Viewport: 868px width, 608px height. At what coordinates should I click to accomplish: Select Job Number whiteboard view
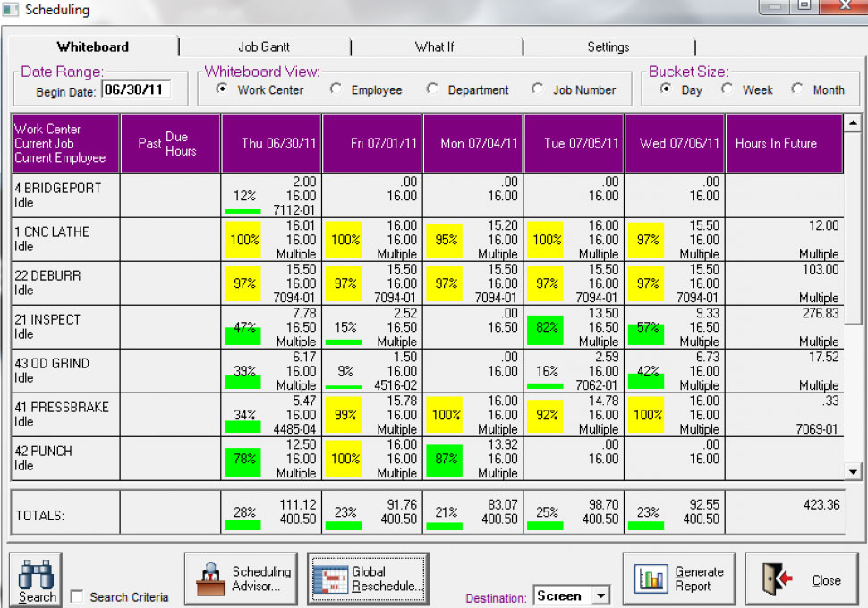(x=538, y=89)
